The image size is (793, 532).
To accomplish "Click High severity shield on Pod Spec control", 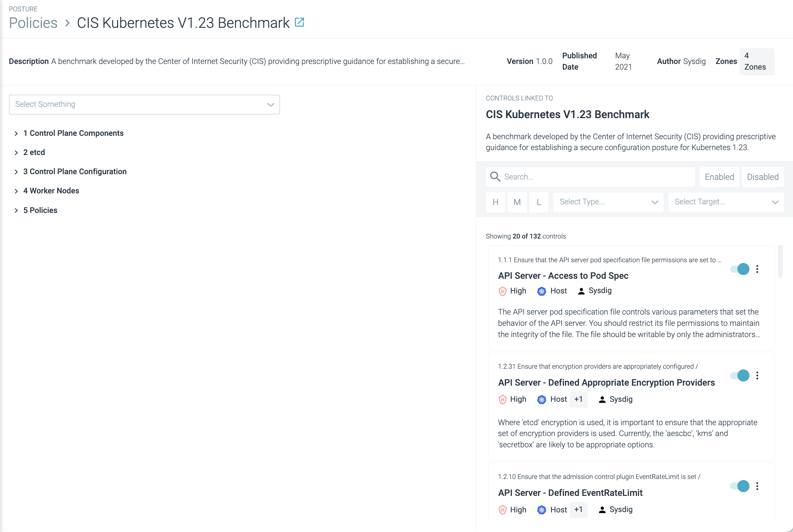I will point(503,291).
